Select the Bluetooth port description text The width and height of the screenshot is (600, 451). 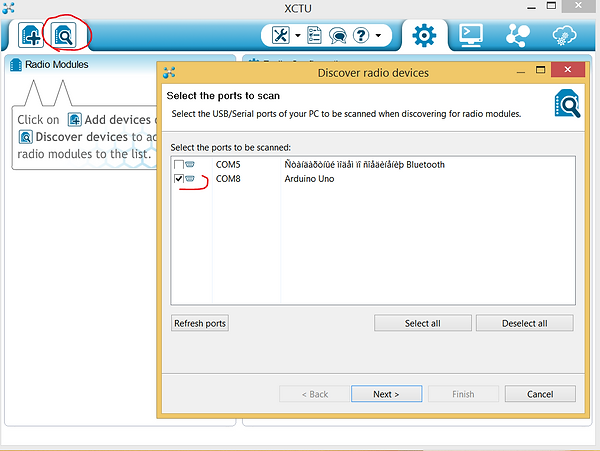[x=364, y=165]
